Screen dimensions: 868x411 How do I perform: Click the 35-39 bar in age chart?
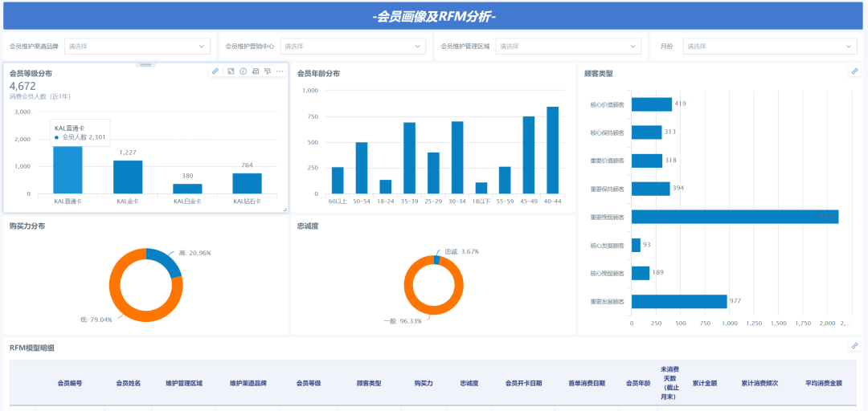coord(409,158)
